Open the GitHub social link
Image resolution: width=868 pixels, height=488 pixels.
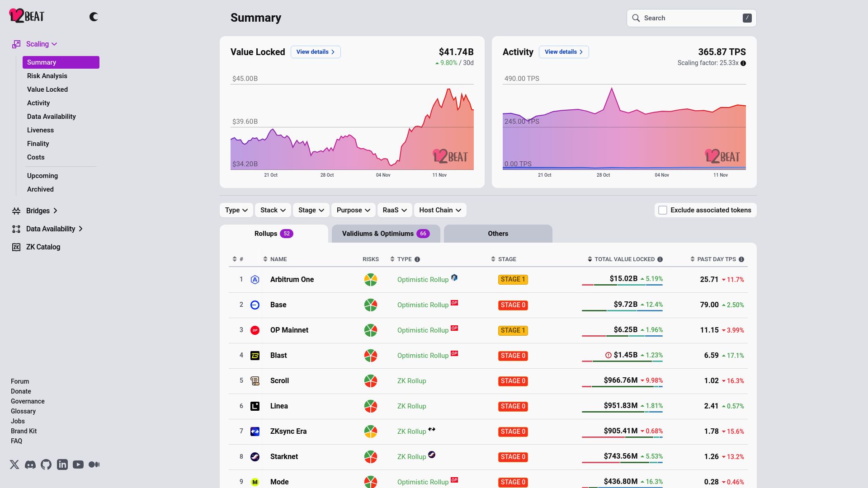[x=46, y=465]
